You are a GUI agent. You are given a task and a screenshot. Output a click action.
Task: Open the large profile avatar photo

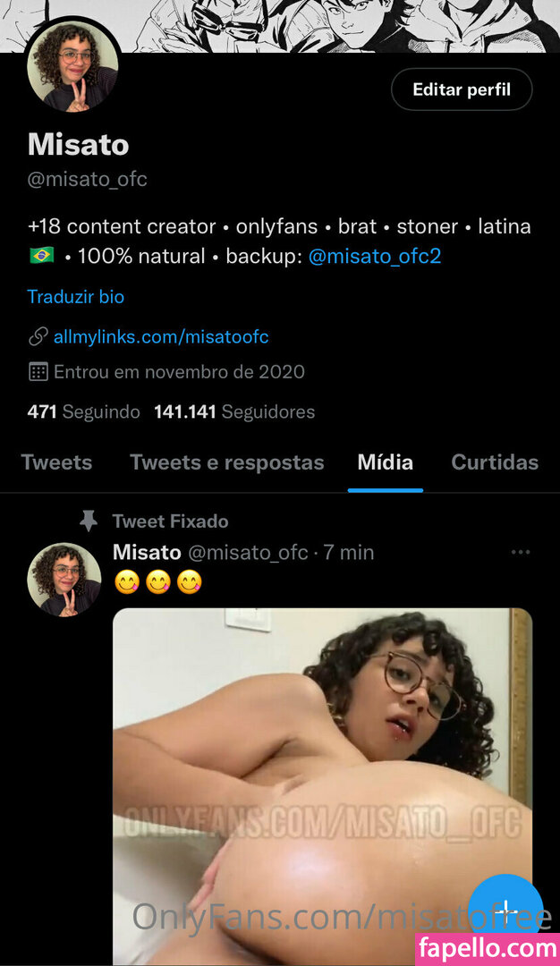pyautogui.click(x=72, y=66)
